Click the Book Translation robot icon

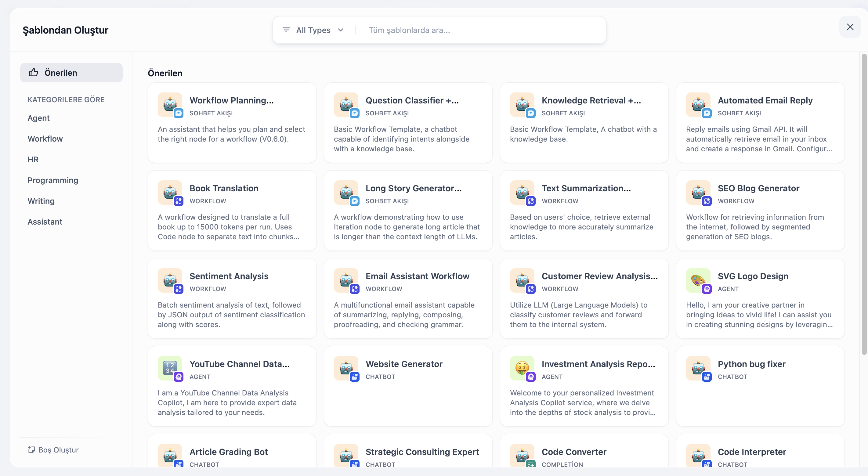pyautogui.click(x=170, y=193)
